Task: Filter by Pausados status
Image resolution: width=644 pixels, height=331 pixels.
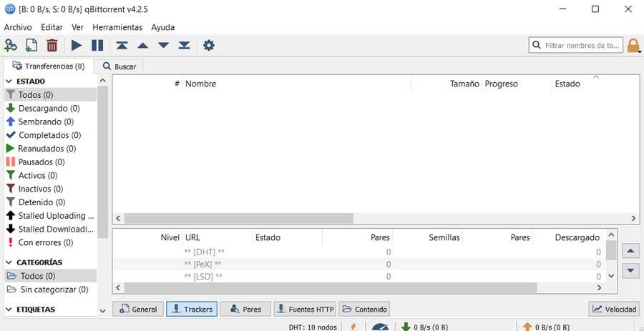Action: (x=51, y=162)
